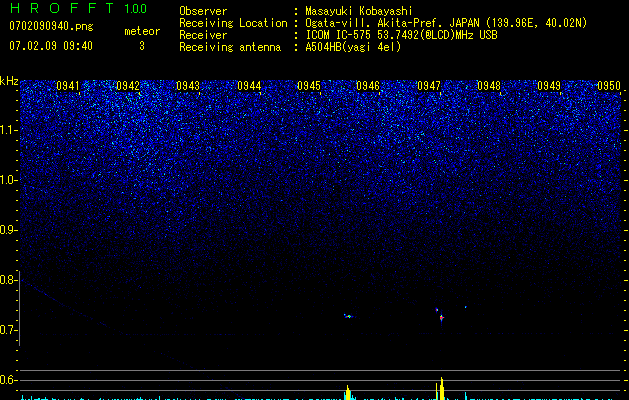Click the Observer label
629x400 pixels.
pyautogui.click(x=203, y=11)
